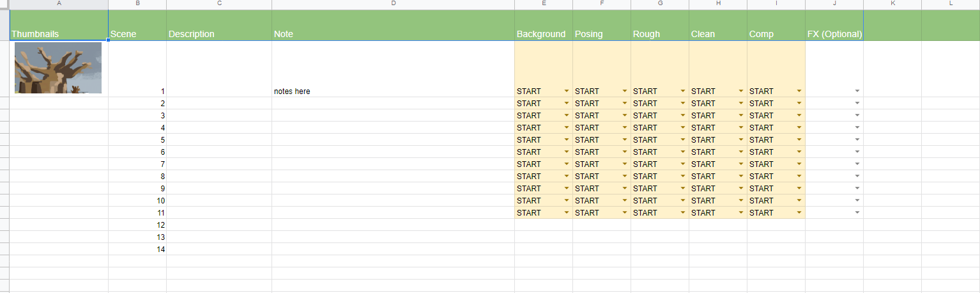Open FX (Optional) dropdown for scene 9
The height and width of the screenshot is (293, 980).
pos(857,189)
